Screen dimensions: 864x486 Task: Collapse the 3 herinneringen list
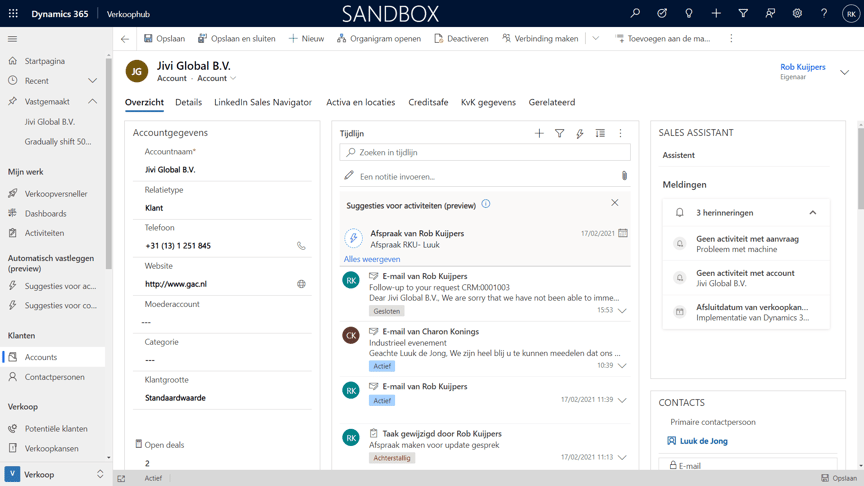click(x=813, y=213)
